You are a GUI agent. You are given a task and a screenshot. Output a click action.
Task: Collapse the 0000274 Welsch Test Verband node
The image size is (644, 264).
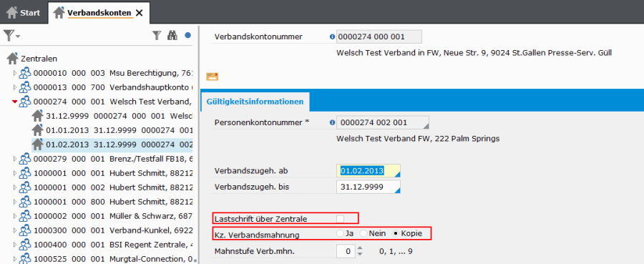point(15,102)
